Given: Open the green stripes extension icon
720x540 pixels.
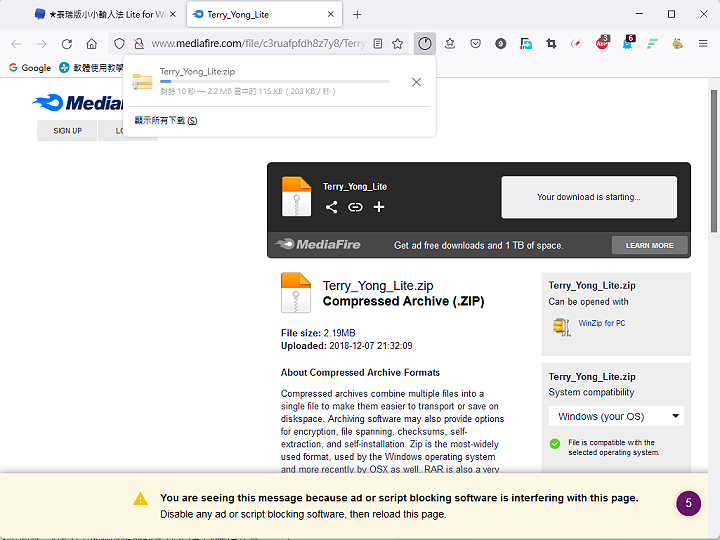Looking at the screenshot, I should (652, 44).
